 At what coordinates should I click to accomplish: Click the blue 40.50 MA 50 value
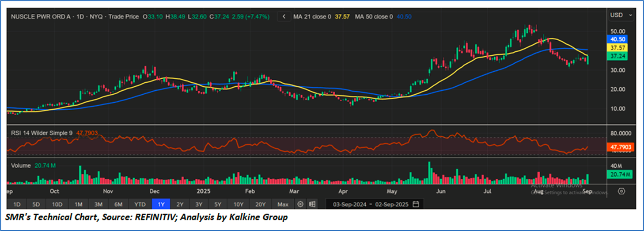[403, 17]
